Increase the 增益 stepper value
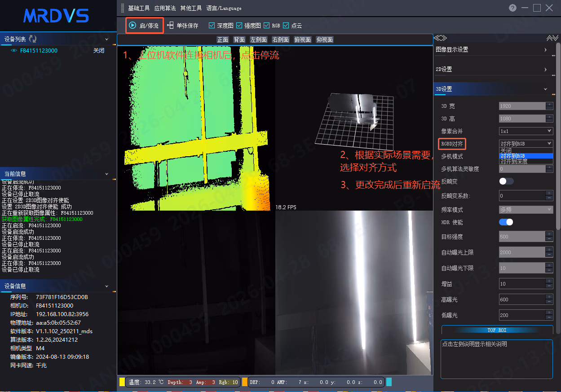561x392 pixels. tap(549, 281)
